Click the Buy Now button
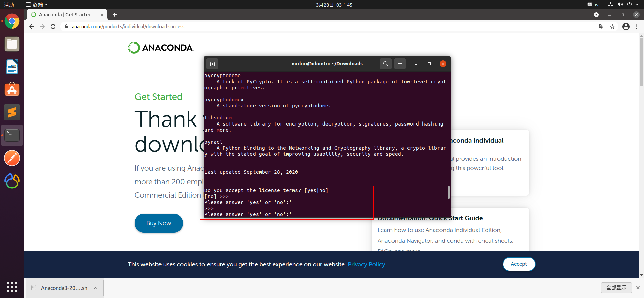644x298 pixels. [x=159, y=223]
